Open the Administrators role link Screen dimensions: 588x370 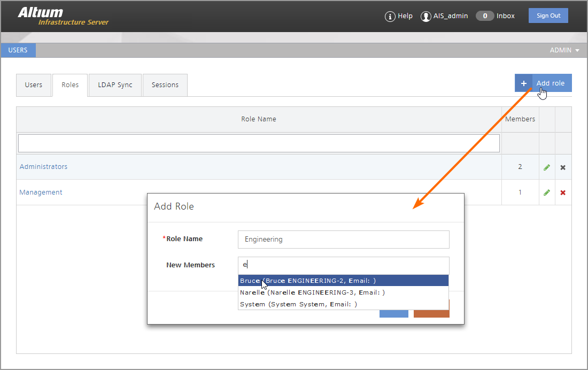[x=43, y=167]
